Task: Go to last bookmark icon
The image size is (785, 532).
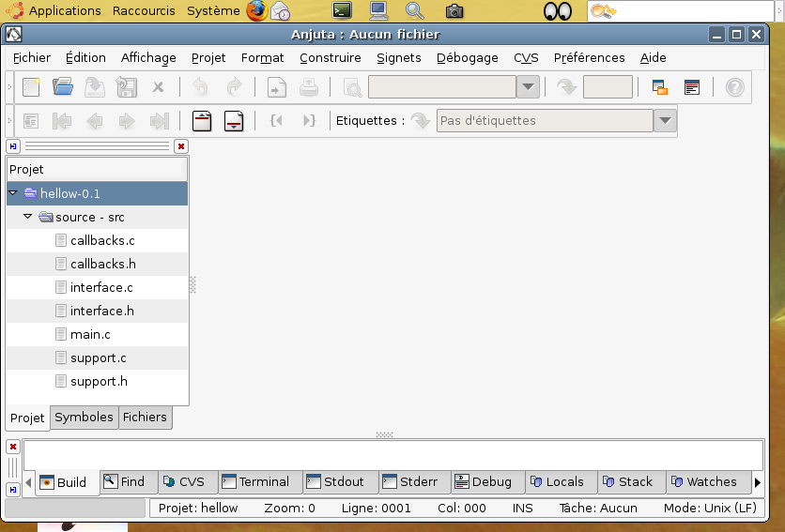Action: click(160, 121)
